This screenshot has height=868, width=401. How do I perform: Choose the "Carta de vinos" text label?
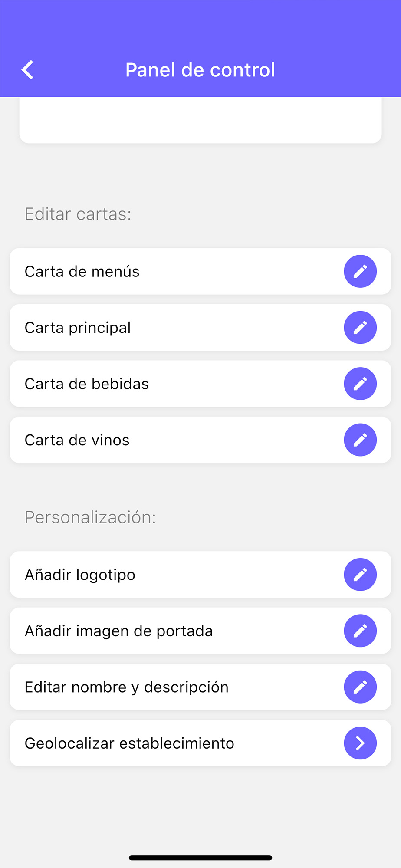click(77, 440)
